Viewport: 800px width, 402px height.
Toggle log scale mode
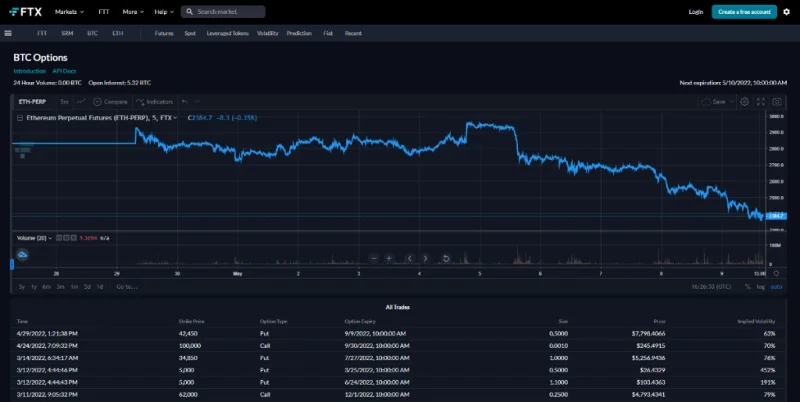pyautogui.click(x=760, y=287)
